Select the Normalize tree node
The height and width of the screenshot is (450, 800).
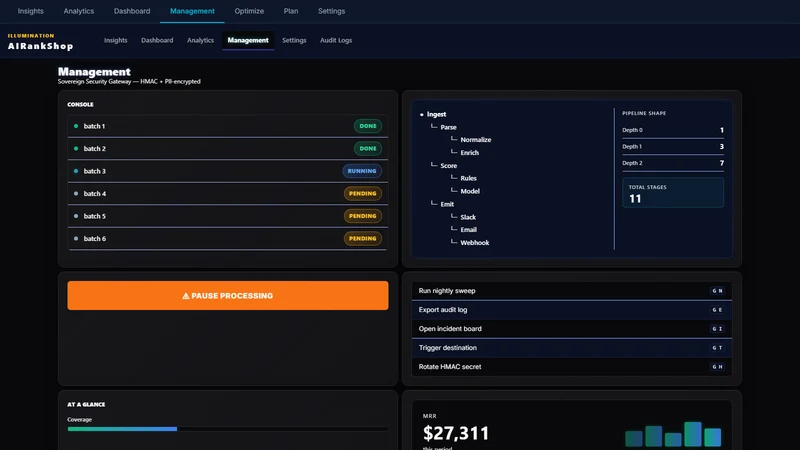(476, 140)
